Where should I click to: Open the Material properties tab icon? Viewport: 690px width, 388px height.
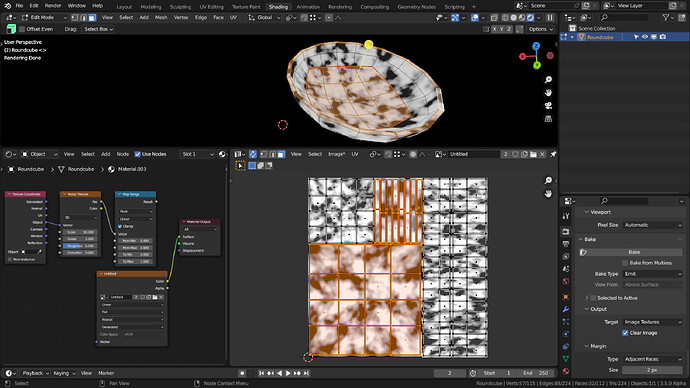tap(566, 371)
